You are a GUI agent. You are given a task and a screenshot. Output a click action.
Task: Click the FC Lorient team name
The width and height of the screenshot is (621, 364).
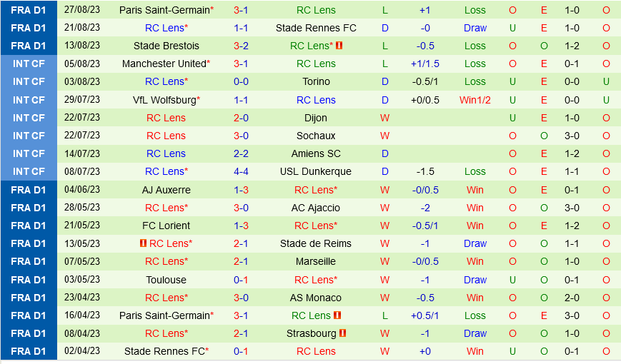click(166, 226)
